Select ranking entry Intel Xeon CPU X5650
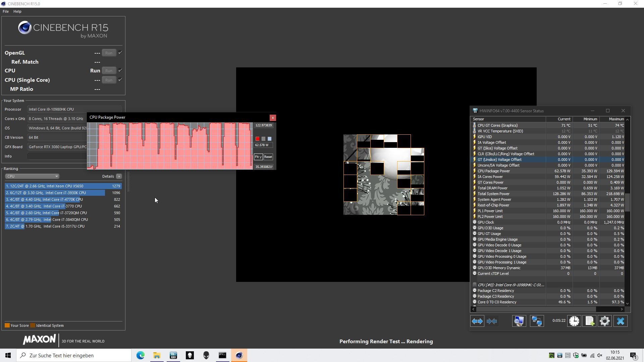Screen dimensions: 644x362 pyautogui.click(x=63, y=186)
